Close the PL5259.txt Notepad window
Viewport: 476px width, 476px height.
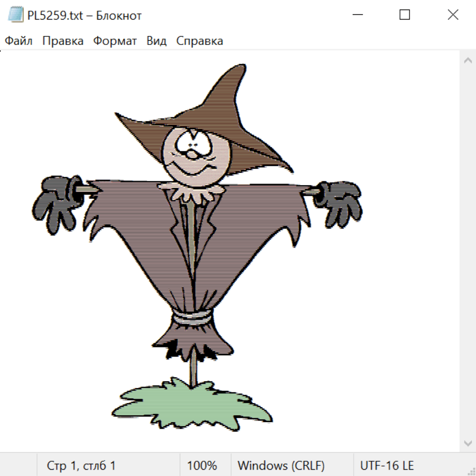[x=453, y=15]
